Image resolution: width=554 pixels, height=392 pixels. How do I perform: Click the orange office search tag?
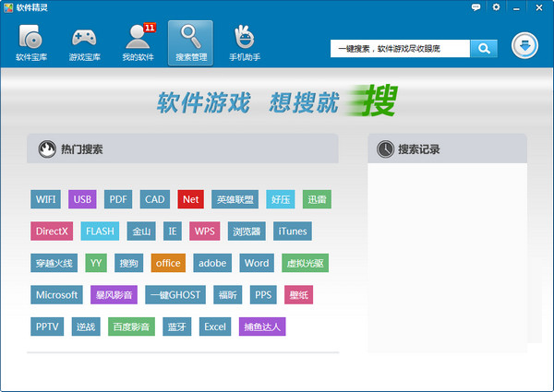(x=168, y=263)
